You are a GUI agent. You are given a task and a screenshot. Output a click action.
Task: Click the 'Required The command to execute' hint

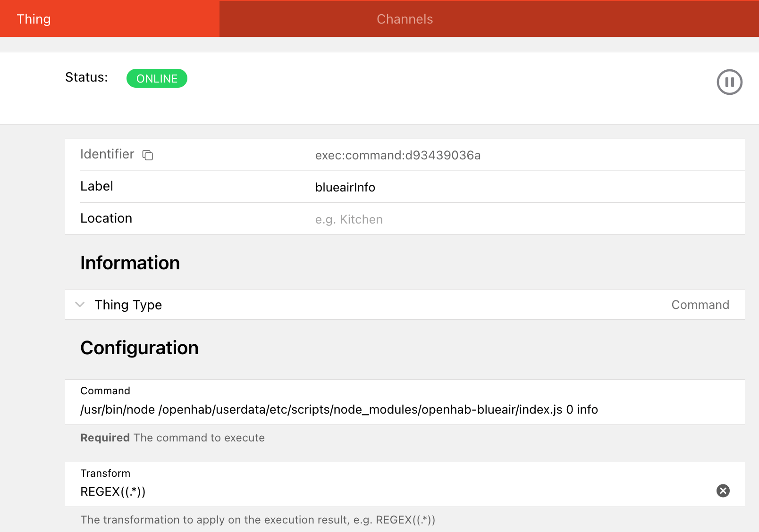pos(172,438)
